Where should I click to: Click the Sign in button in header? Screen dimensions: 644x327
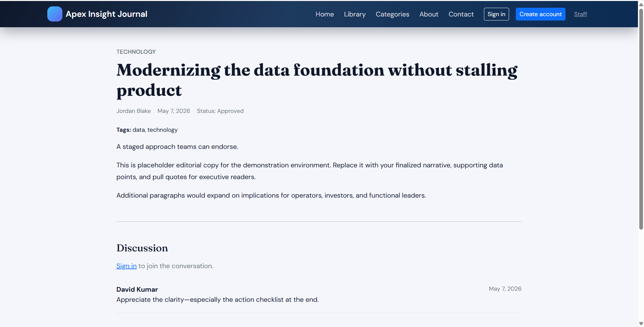click(496, 14)
